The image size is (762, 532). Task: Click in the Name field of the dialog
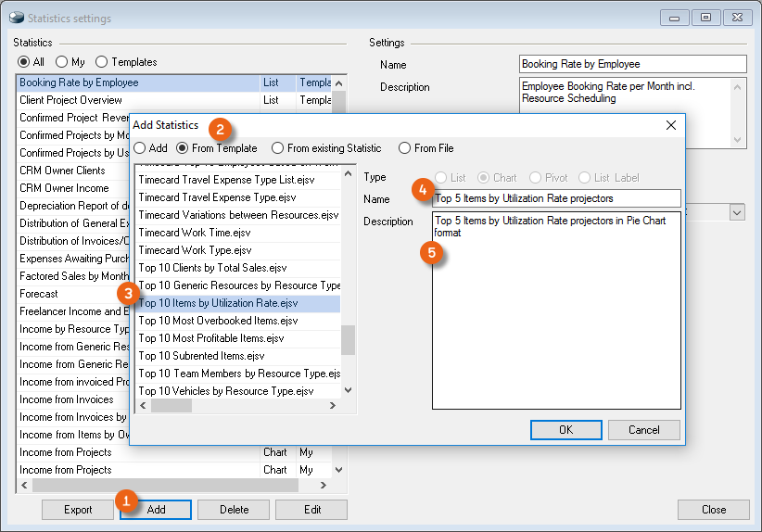tap(556, 198)
